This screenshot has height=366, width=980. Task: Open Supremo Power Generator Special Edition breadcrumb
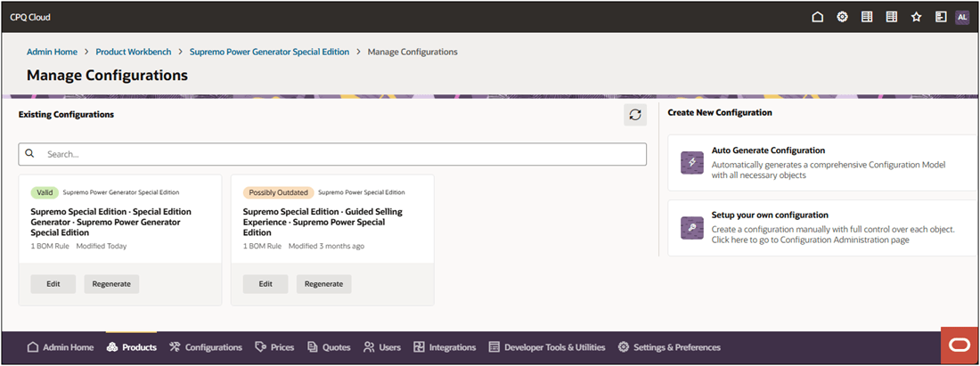[x=269, y=52]
